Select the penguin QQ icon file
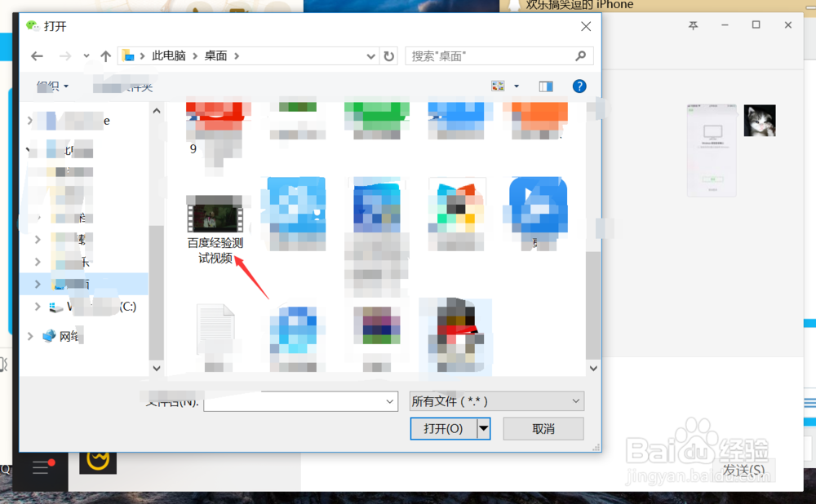Image resolution: width=816 pixels, height=504 pixels. click(456, 334)
